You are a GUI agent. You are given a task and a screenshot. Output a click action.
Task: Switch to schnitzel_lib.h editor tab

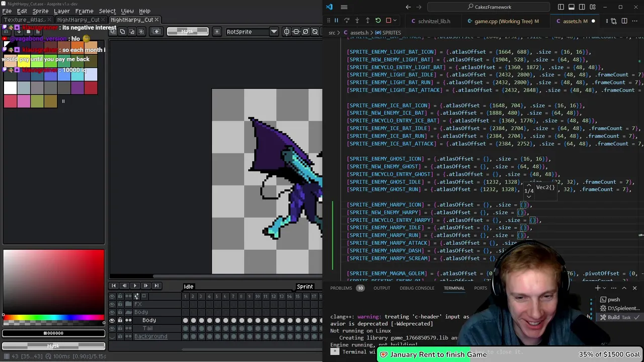tap(434, 21)
